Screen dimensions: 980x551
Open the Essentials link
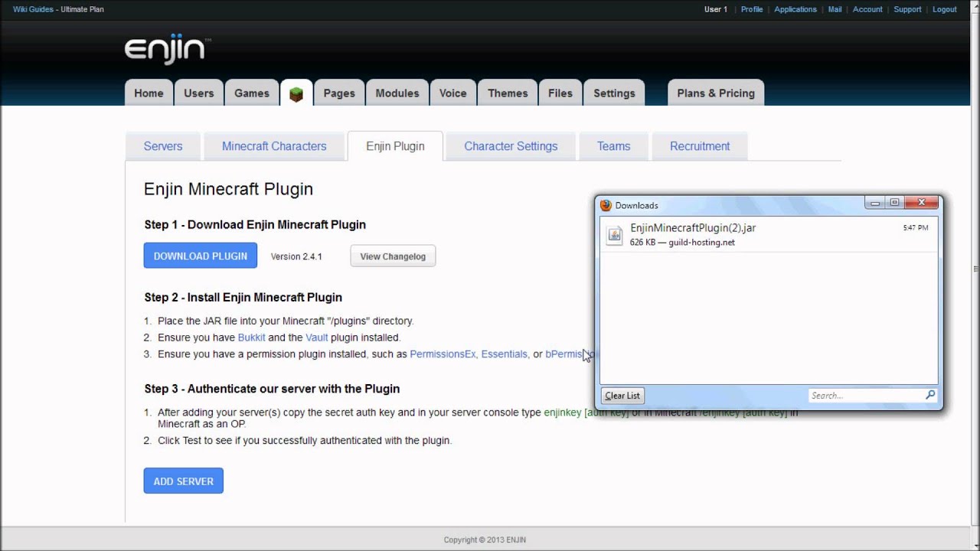pos(504,354)
